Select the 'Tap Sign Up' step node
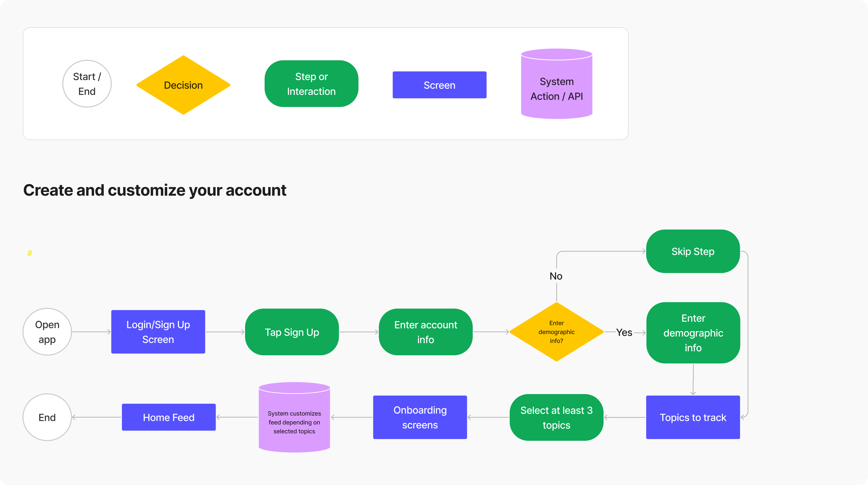The image size is (868, 485). pyautogui.click(x=292, y=332)
